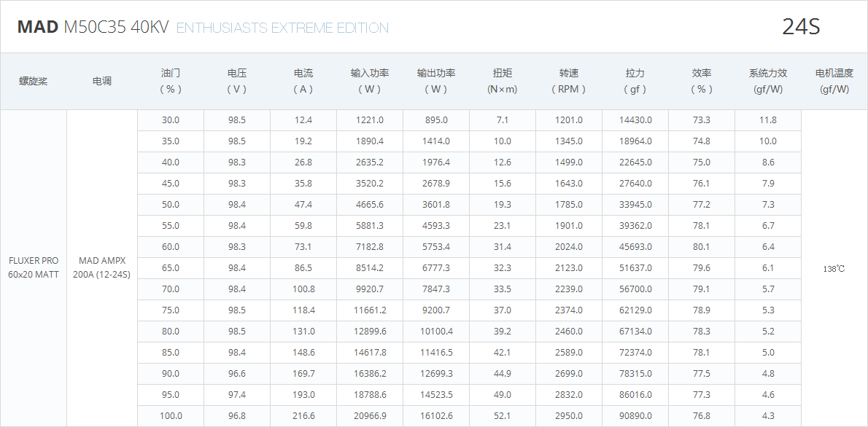Select current value '47.4'
The image size is (868, 427).
303,205
